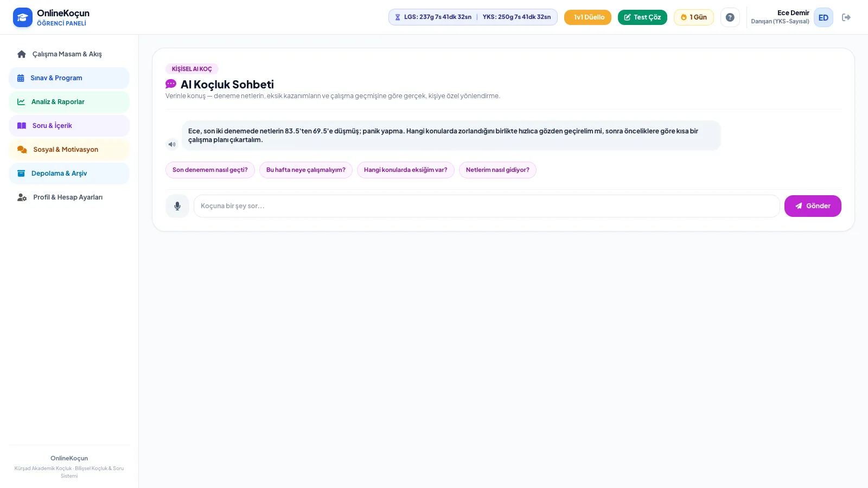Open Sosyal & Motivasyon section

[x=69, y=150]
